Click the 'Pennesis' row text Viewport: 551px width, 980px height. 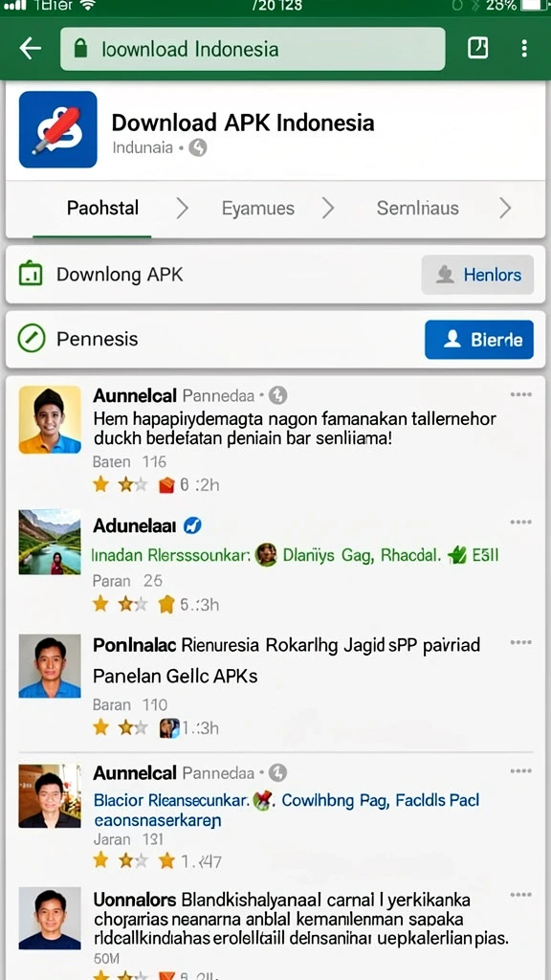(x=97, y=339)
